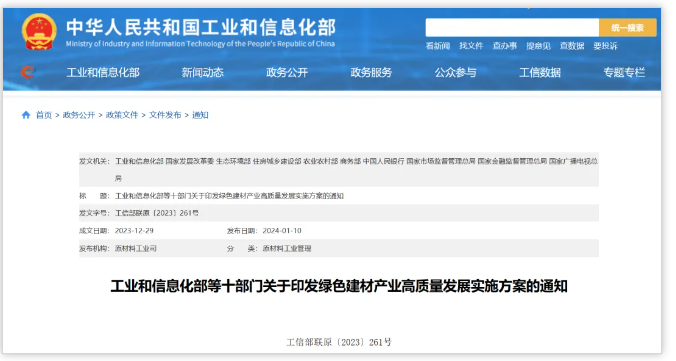676x361 pixels.
Task: Click the blue home icon in breadcrumb
Action: pyautogui.click(x=26, y=115)
